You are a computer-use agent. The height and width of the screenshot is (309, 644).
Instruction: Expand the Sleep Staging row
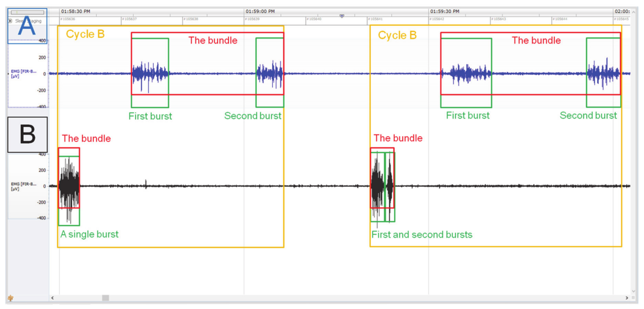coord(10,21)
